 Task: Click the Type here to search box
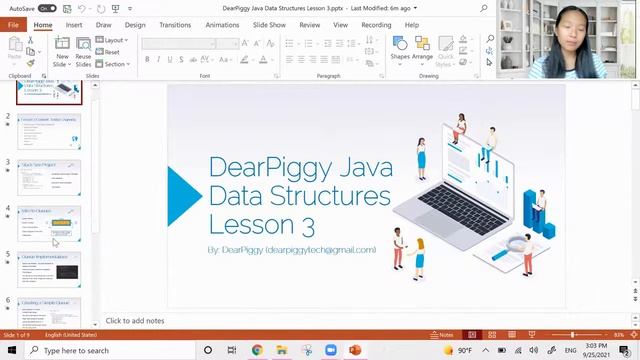(110, 350)
